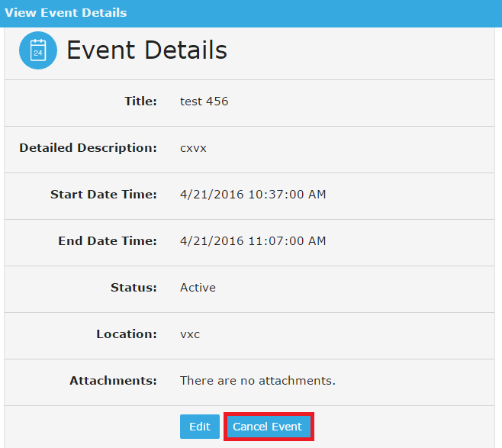The width and height of the screenshot is (502, 448).
Task: Select the description value cxvx
Action: [193, 148]
